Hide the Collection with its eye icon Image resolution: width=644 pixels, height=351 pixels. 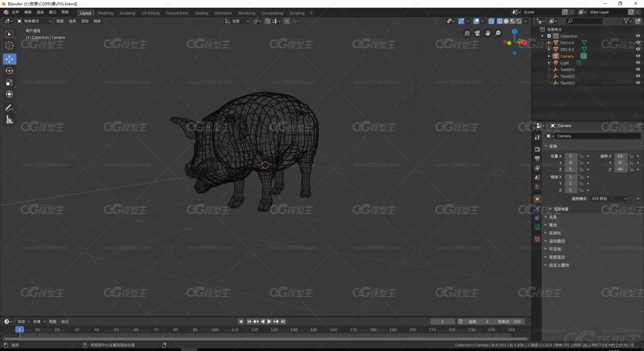(x=638, y=36)
